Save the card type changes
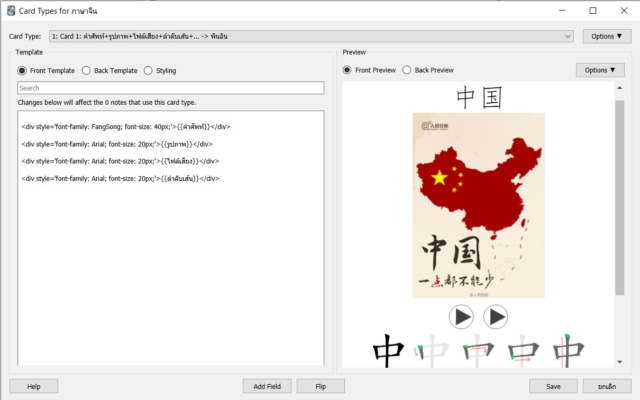Image resolution: width=640 pixels, height=400 pixels. (553, 386)
